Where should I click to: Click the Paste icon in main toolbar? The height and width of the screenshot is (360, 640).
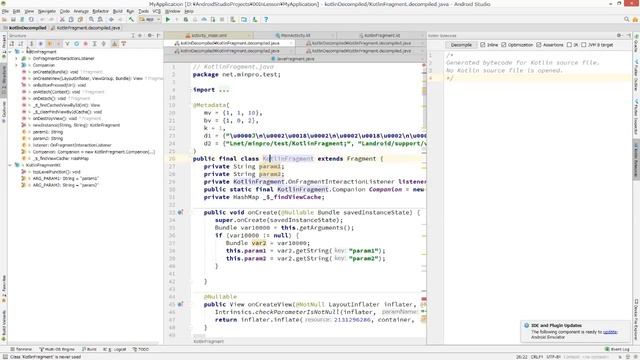click(80, 19)
